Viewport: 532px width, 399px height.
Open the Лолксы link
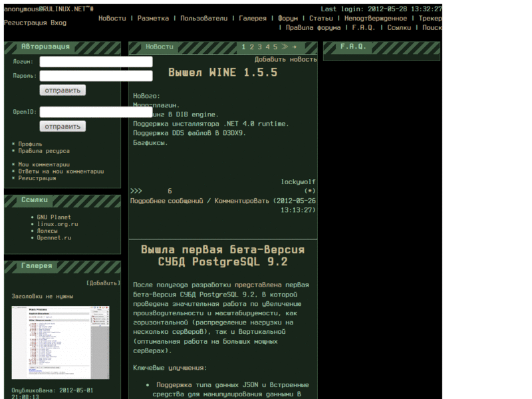point(47,231)
